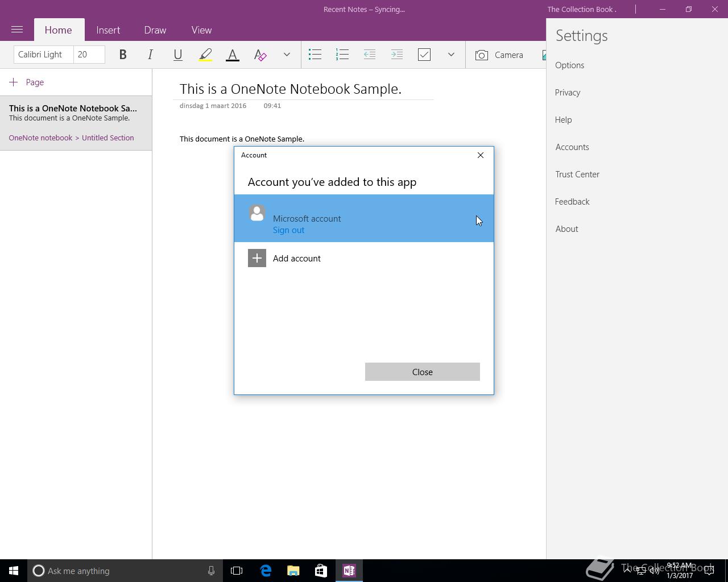Viewport: 728px width, 582px height.
Task: Click the Sign out link
Action: [288, 230]
